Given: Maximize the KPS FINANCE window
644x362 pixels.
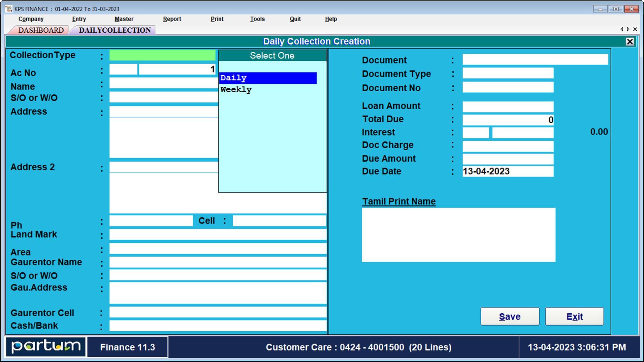Looking at the screenshot, I should (x=616, y=9).
